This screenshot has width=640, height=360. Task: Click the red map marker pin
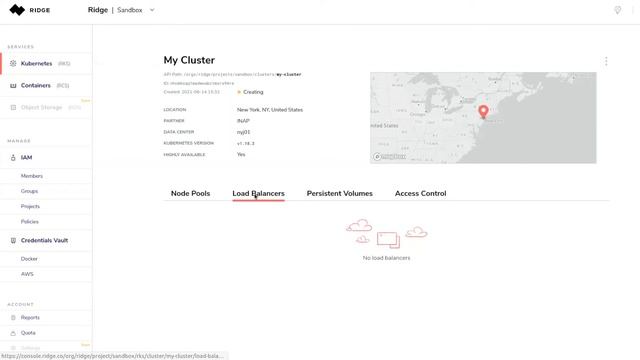[483, 111]
